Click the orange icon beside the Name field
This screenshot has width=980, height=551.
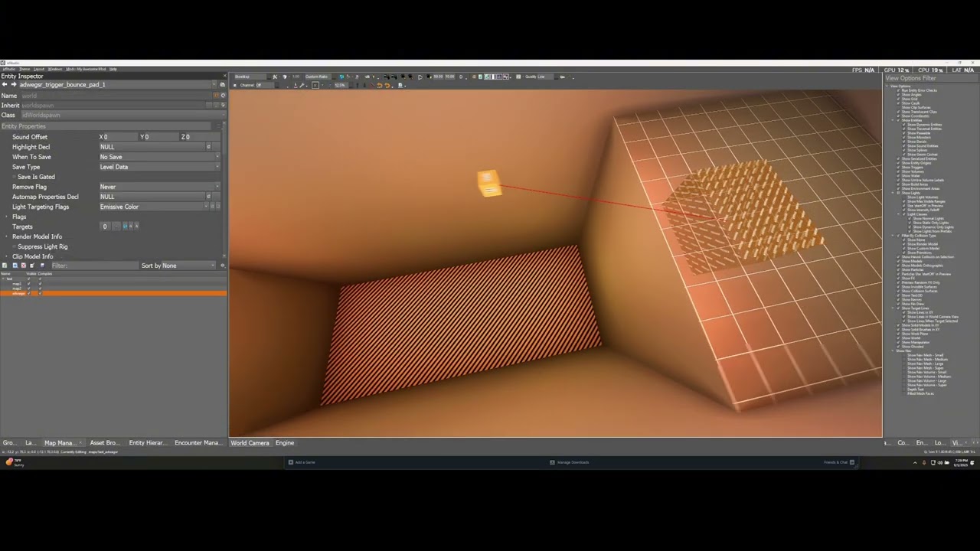(216, 96)
